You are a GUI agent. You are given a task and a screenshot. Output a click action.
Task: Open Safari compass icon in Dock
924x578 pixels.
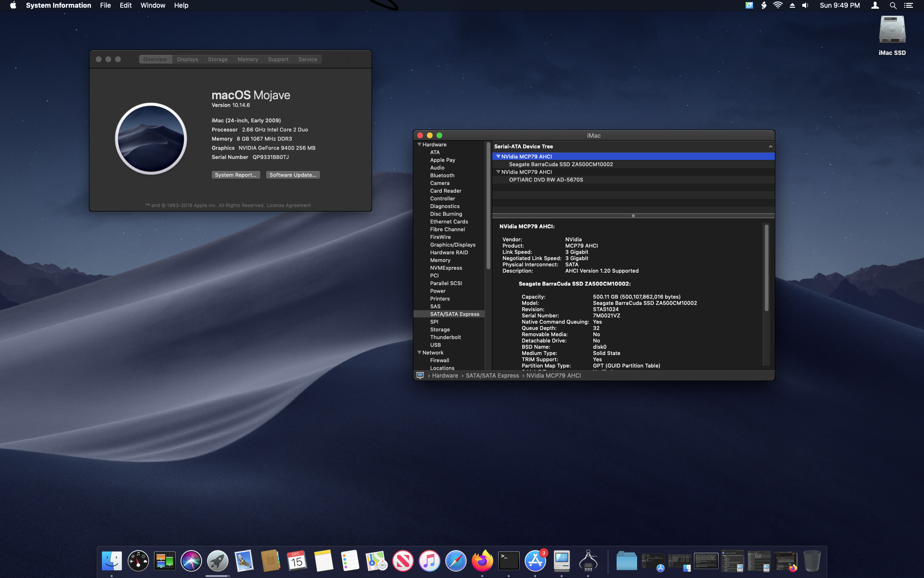pyautogui.click(x=456, y=561)
